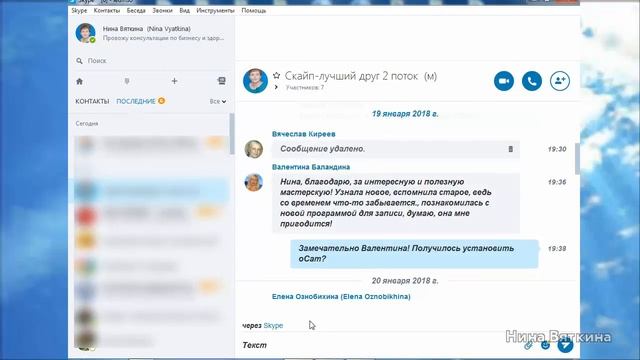Open the dial pad icon
This screenshot has width=640, height=360.
127,81
